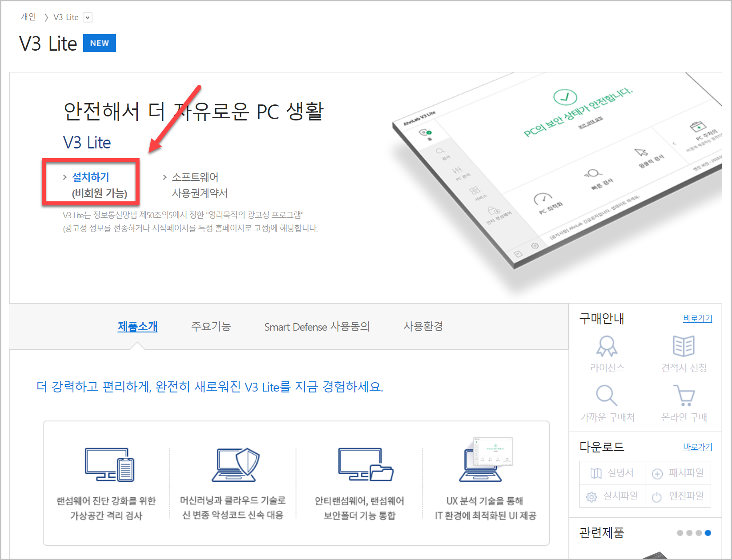Switch to the 사용환경 tab
Image resolution: width=732 pixels, height=560 pixels.
coord(423,326)
